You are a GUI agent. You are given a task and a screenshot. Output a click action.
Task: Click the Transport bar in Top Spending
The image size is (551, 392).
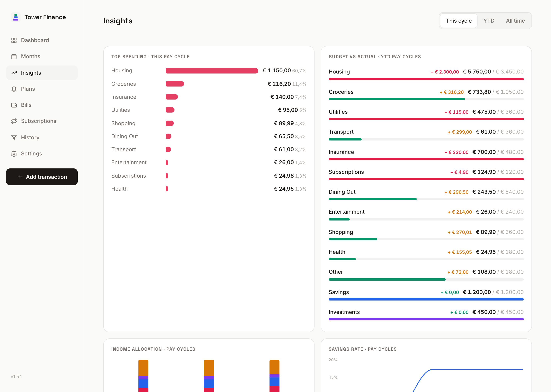coord(168,149)
